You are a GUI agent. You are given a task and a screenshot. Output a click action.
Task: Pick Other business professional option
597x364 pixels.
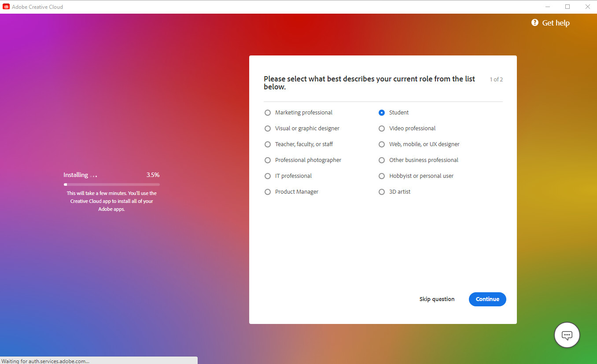click(x=382, y=160)
